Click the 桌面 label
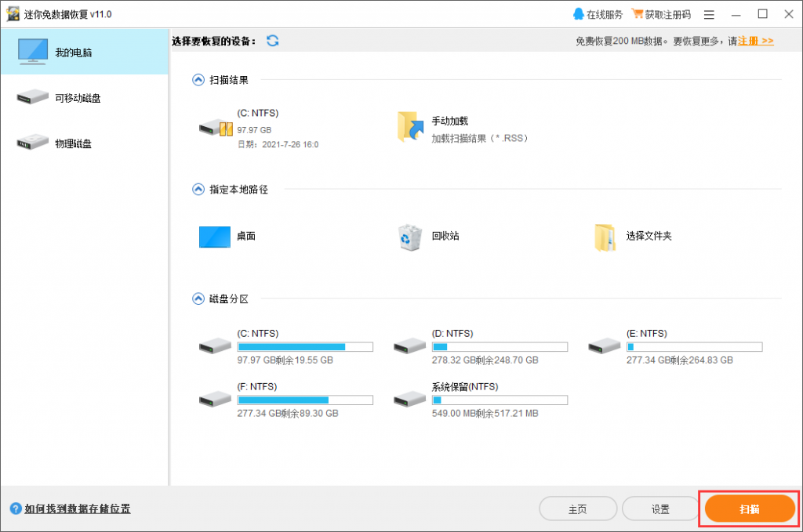 tap(246, 236)
